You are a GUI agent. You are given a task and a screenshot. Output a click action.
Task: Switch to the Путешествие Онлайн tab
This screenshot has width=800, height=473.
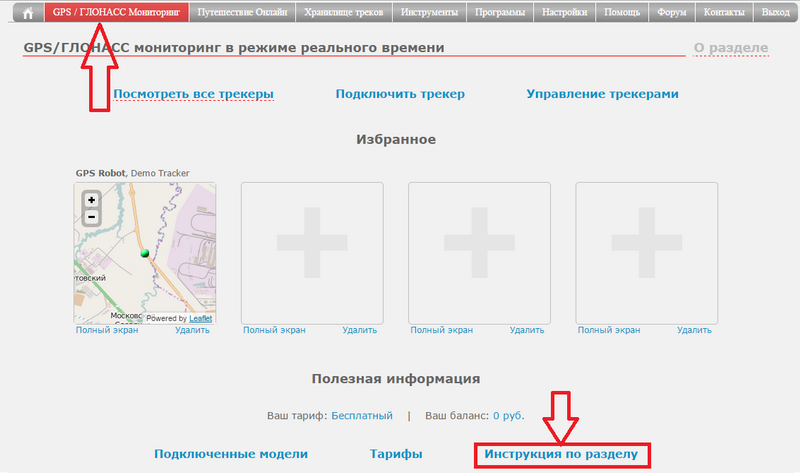click(242, 13)
